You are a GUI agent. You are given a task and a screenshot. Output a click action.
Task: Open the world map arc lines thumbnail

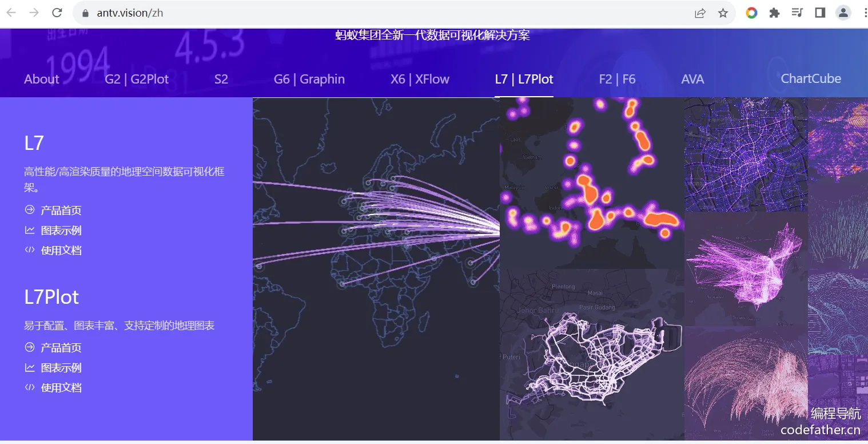(376, 269)
